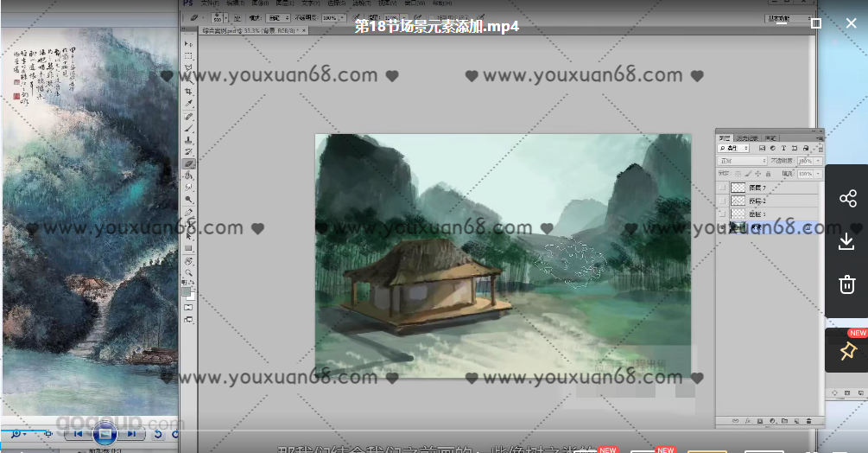Viewport: 868px width, 453px height.
Task: Click delete trash button on viewer sidebar
Action: [x=847, y=284]
